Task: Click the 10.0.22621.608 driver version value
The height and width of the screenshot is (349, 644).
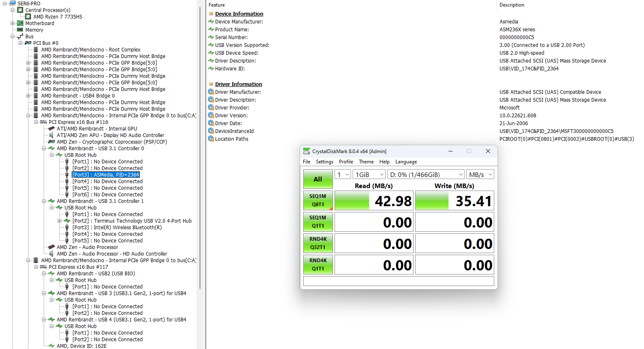Action: point(518,115)
